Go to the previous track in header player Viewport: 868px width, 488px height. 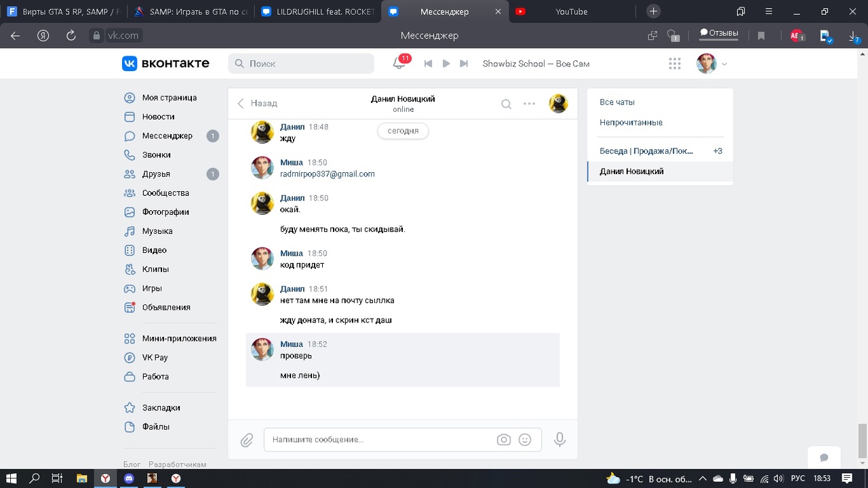[x=428, y=64]
